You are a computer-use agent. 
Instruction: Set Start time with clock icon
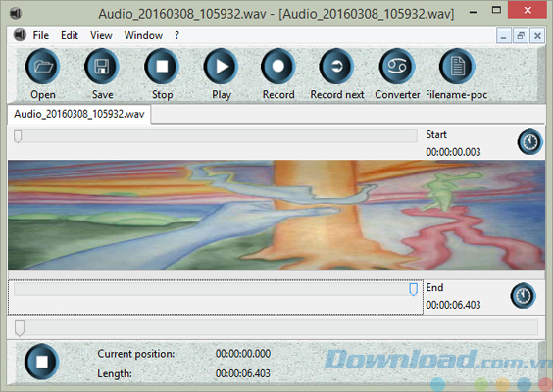coord(530,142)
